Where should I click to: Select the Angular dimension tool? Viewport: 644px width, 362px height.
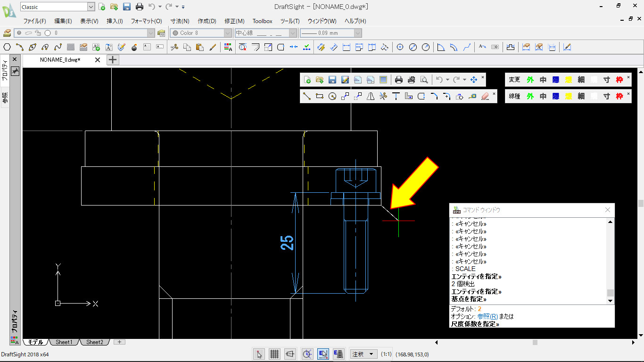point(441,47)
